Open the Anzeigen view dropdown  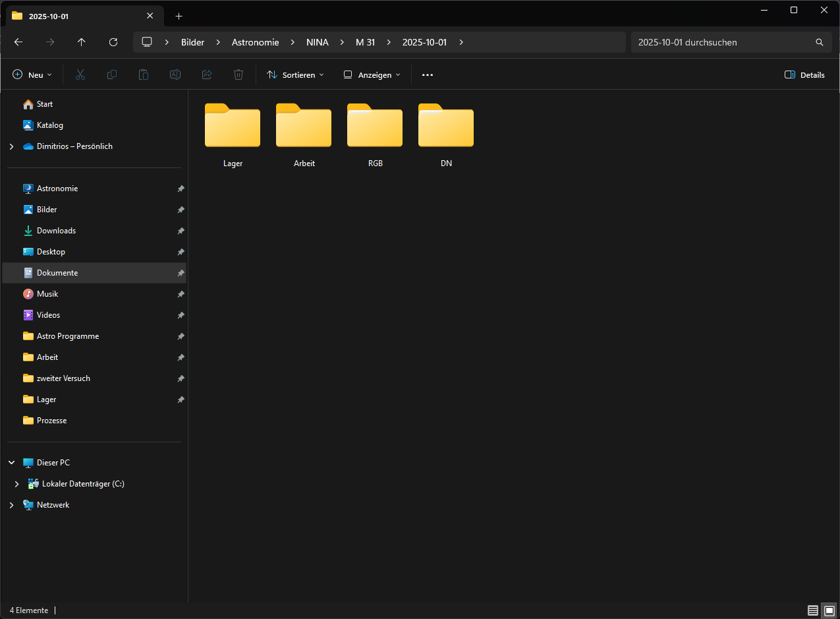point(372,75)
